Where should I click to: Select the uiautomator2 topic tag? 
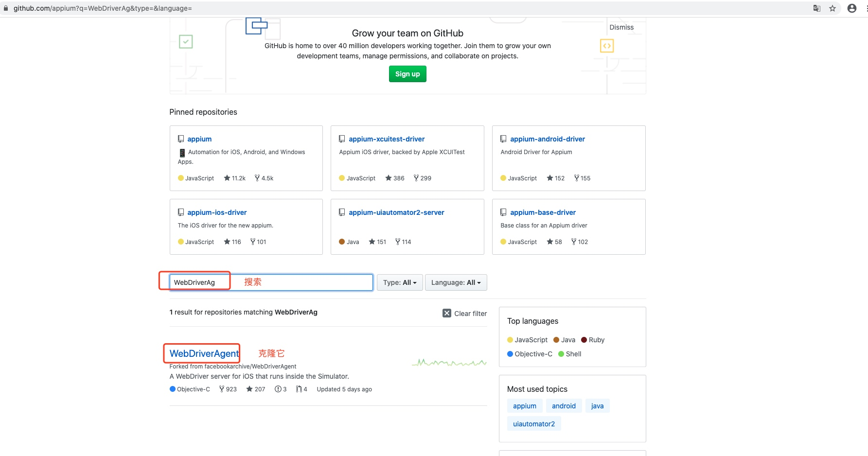tap(534, 424)
